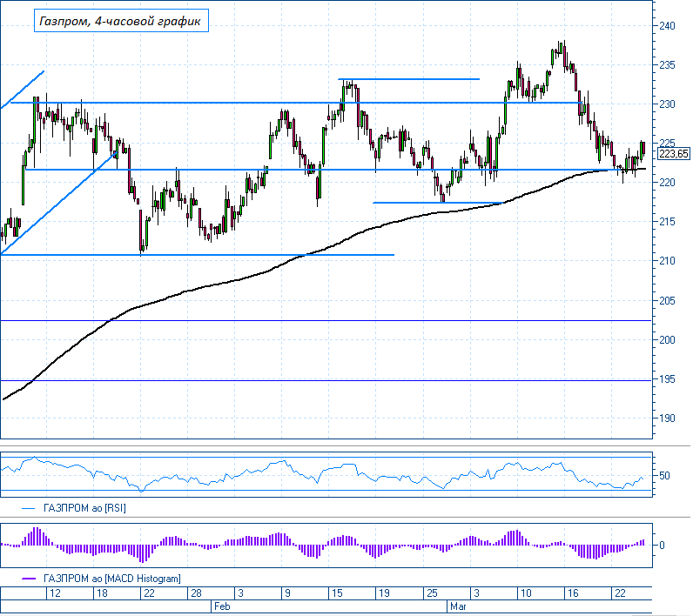693x616 pixels.
Task: Select date 16 on the time axis
Action: tap(573, 593)
